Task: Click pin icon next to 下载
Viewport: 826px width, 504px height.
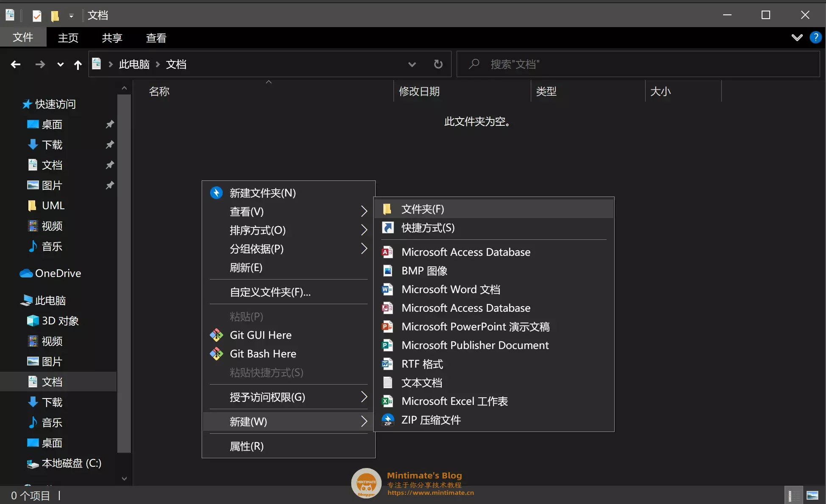Action: tap(110, 144)
